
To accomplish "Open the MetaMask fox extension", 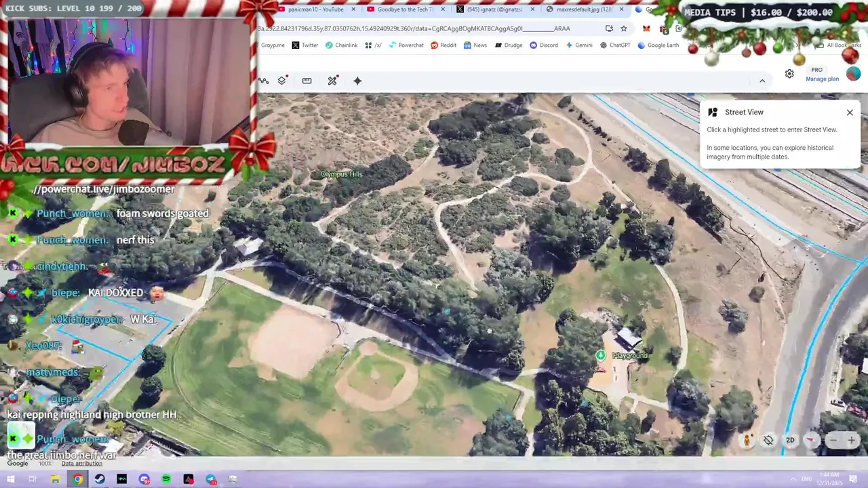I will point(646,28).
